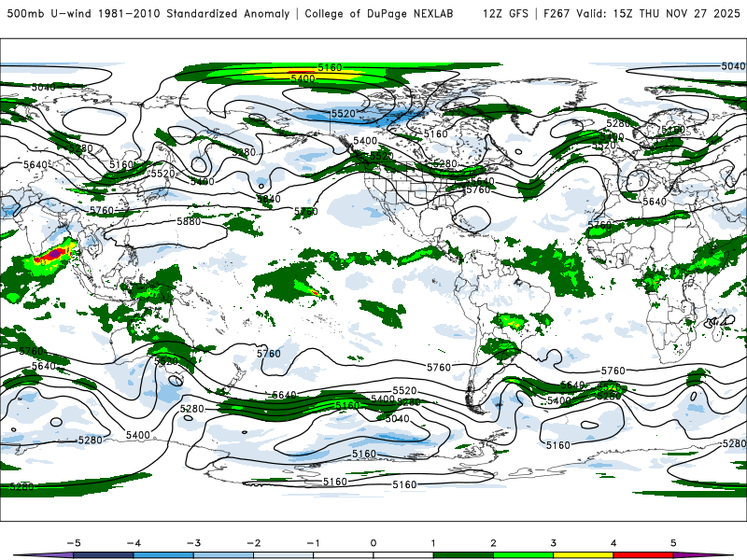Click the '-1' colorbar tick label
The width and height of the screenshot is (747, 560).
click(x=313, y=543)
